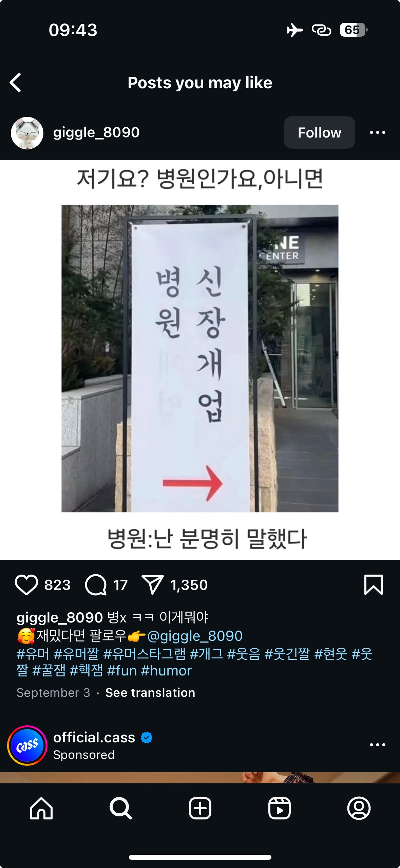Tap the back arrow icon
This screenshot has width=400, height=868.
15,83
